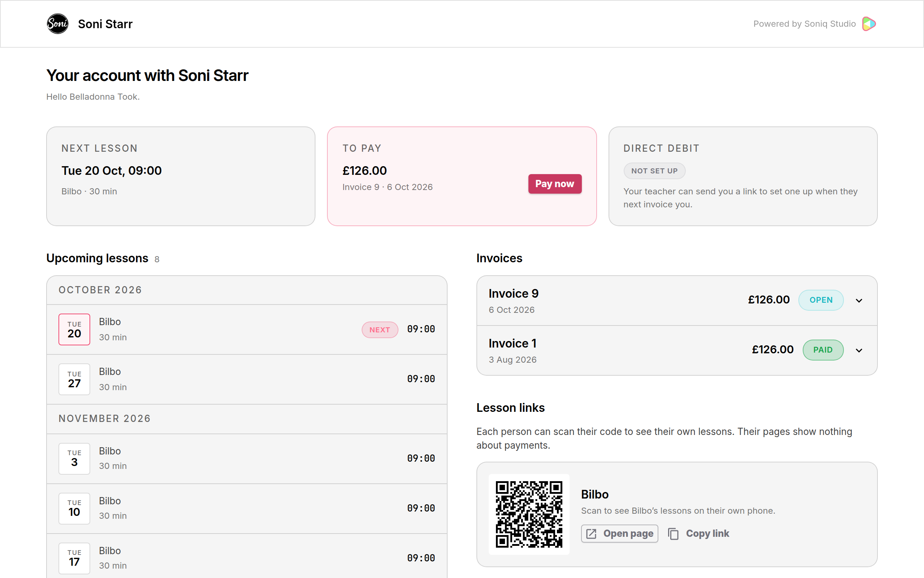The image size is (924, 578).
Task: Click the 3 Aug 2026 invoice date
Action: (513, 360)
